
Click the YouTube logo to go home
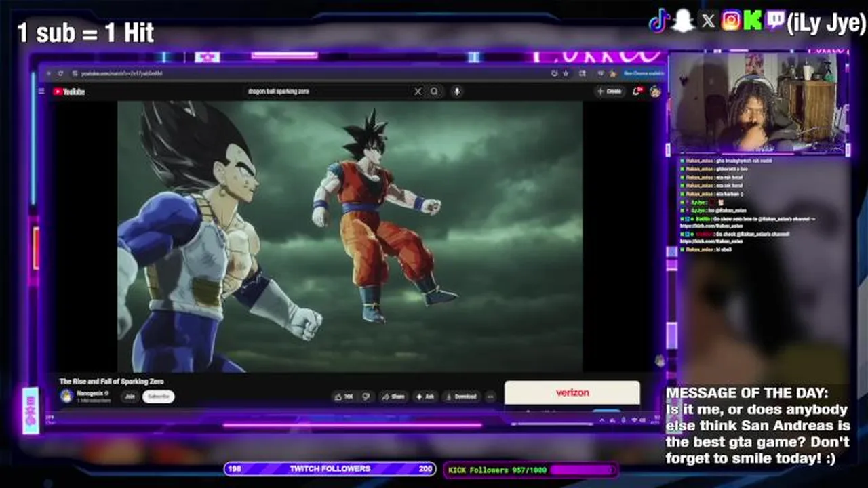pyautogui.click(x=68, y=91)
